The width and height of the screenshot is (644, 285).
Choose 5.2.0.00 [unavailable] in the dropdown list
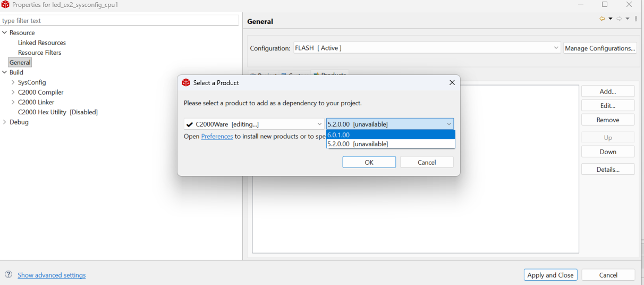[x=391, y=144]
